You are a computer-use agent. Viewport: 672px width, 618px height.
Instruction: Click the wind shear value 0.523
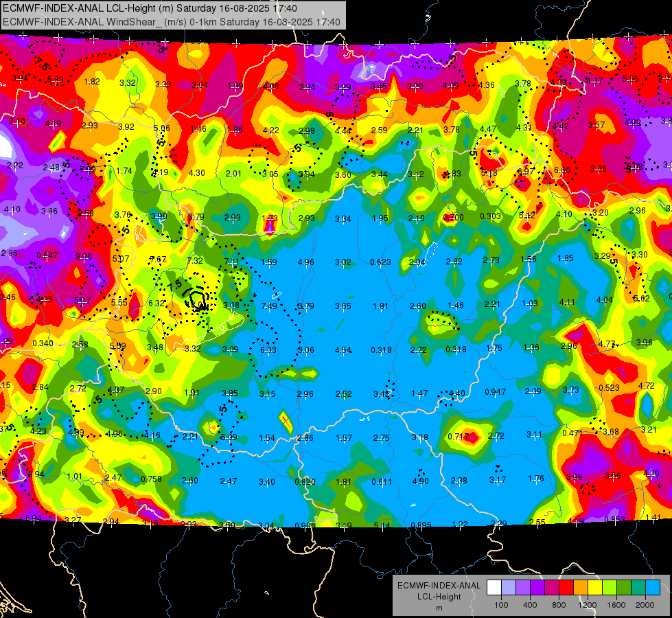(609, 388)
